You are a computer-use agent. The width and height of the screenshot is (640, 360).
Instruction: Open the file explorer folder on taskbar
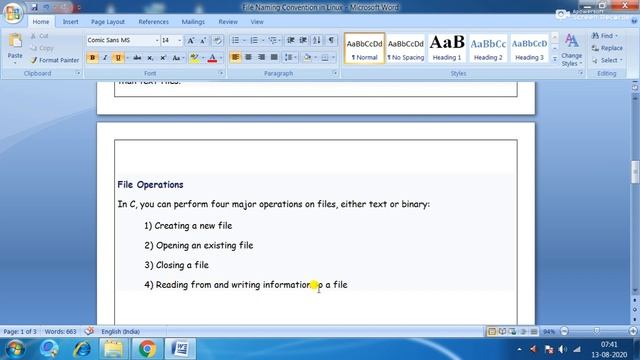tap(114, 349)
